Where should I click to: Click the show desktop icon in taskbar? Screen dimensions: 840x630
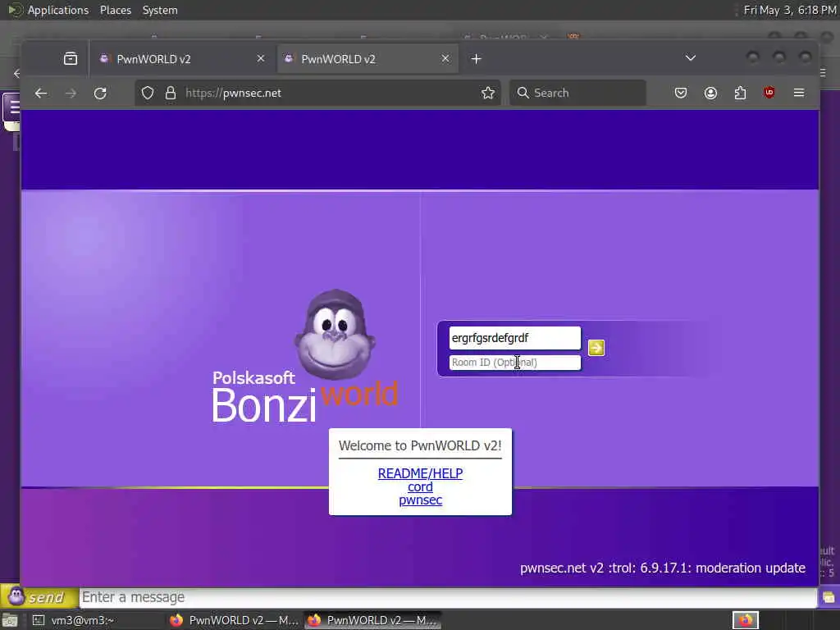10,621
